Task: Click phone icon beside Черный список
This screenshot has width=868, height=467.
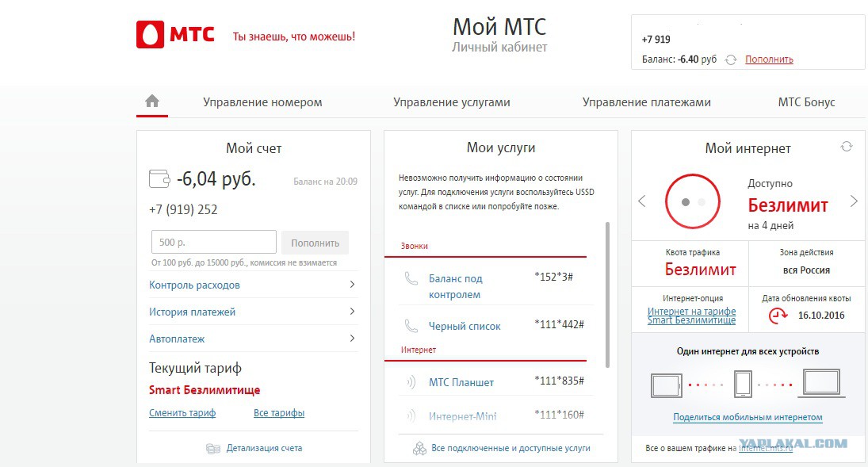Action: click(411, 326)
